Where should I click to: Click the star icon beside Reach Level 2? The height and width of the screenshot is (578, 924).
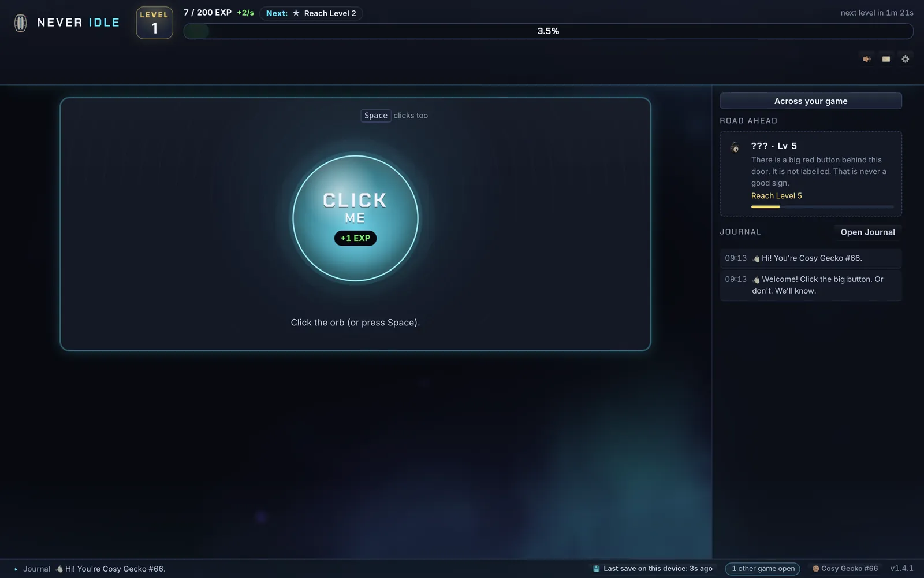click(x=296, y=13)
